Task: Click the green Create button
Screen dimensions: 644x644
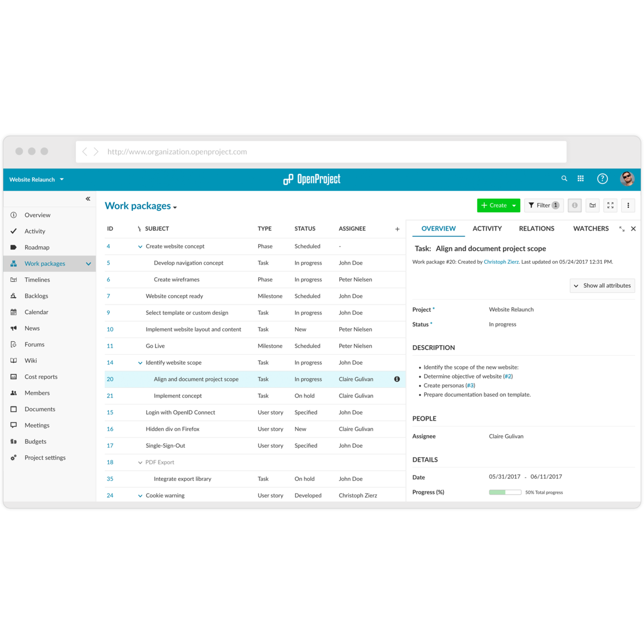Action: (495, 205)
